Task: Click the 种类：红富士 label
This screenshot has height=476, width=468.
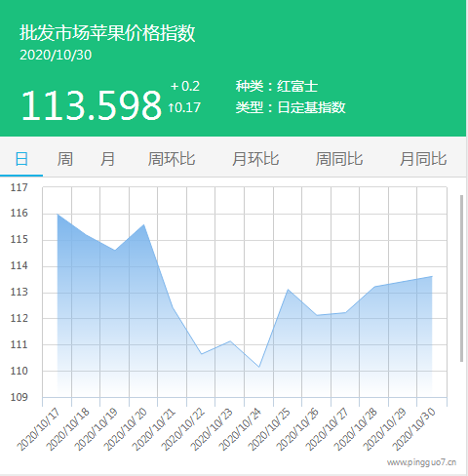Action: point(277,86)
